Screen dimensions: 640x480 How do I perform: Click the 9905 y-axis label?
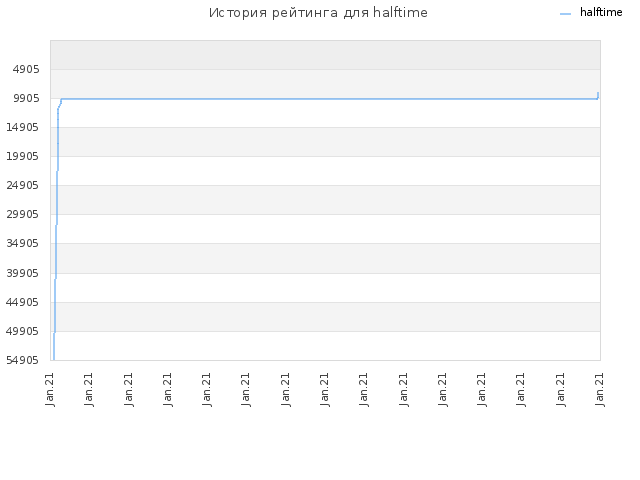(x=26, y=98)
